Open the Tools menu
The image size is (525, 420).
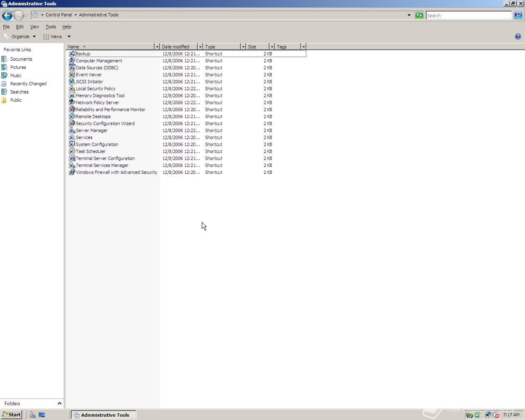pos(51,27)
